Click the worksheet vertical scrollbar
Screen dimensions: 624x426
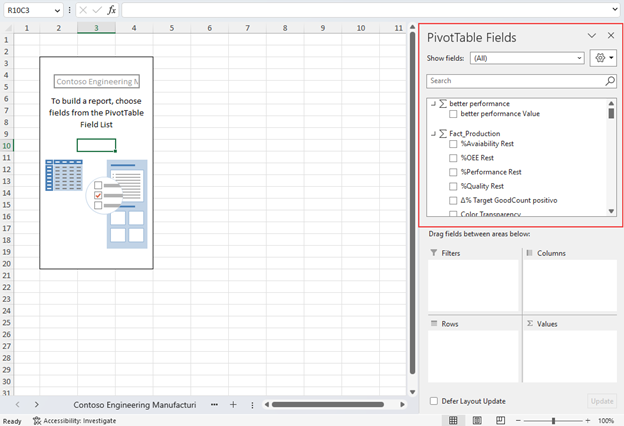coord(413,203)
